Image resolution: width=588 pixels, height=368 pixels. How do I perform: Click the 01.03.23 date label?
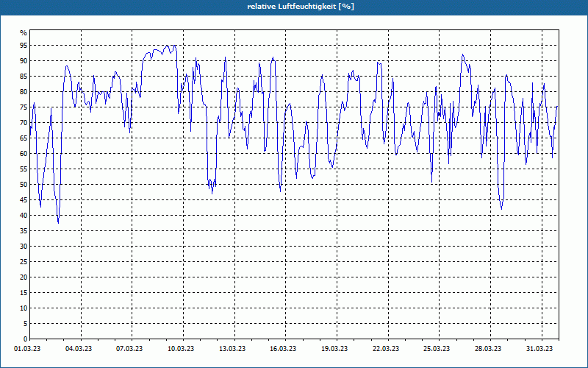click(x=27, y=349)
